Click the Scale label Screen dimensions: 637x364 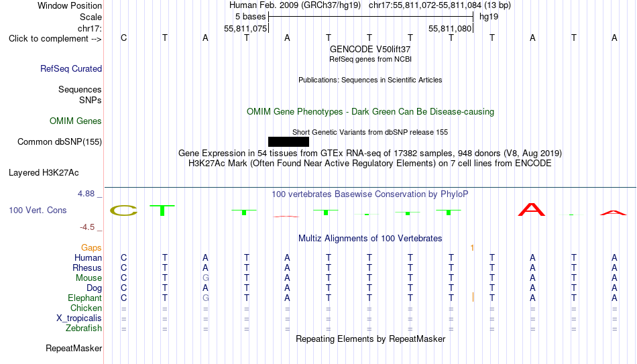click(x=91, y=17)
